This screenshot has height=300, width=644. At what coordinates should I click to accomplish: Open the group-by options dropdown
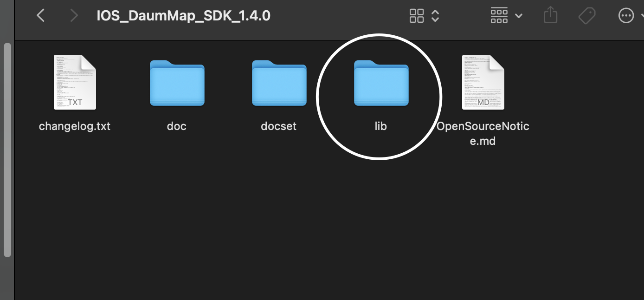coord(506,16)
